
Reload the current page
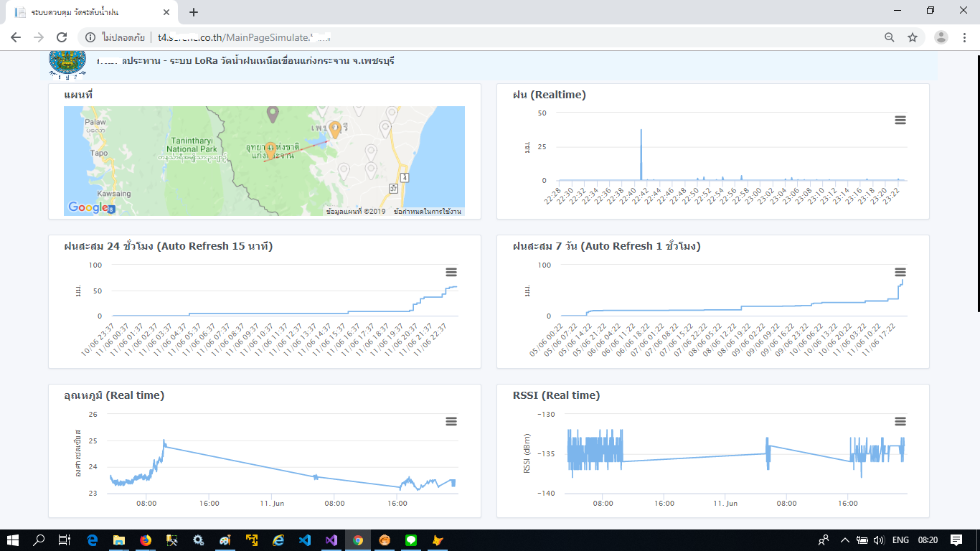[62, 37]
